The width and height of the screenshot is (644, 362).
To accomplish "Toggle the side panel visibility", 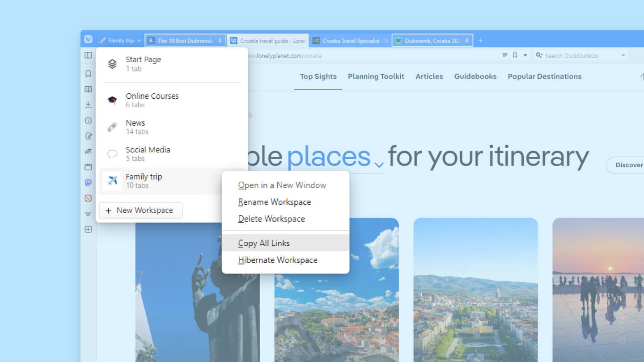I will click(x=88, y=55).
